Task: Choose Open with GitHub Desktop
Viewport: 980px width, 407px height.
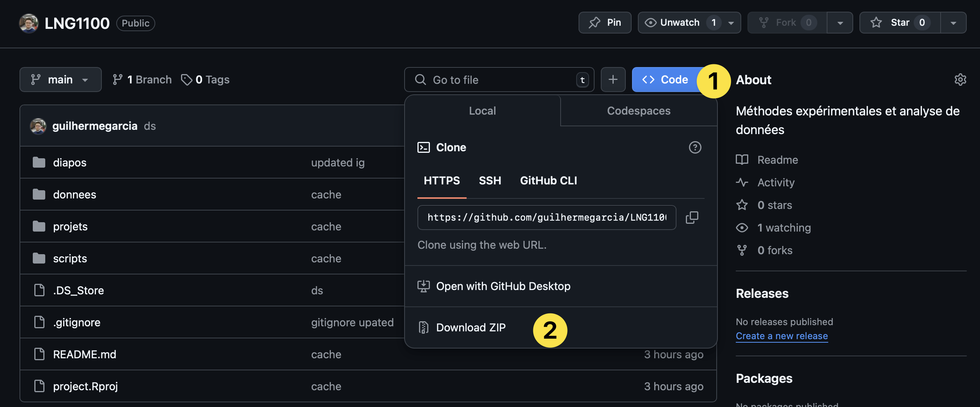Action: coord(561,286)
